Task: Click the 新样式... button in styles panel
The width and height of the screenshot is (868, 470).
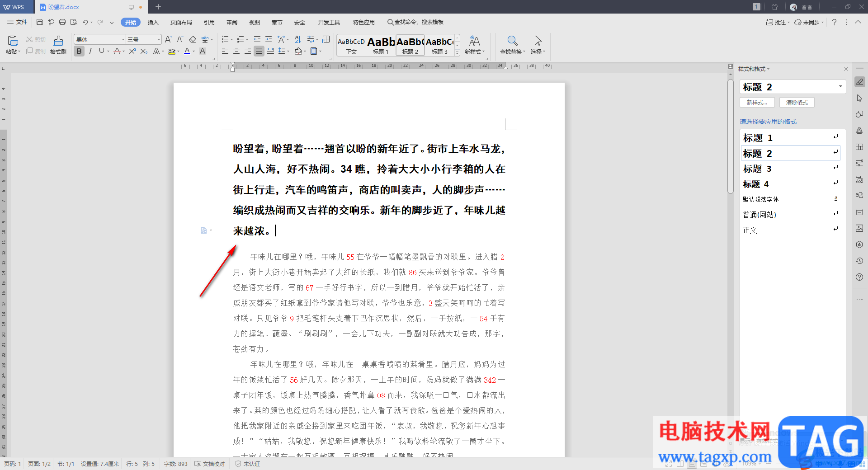Action: (757, 103)
